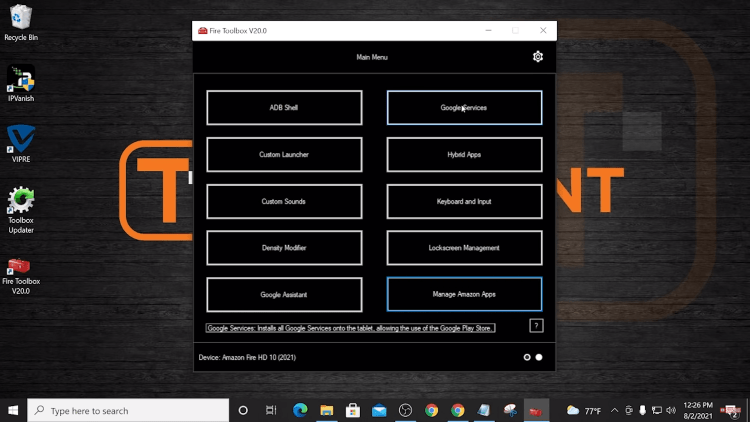Open File Explorer from taskbar

327,411
